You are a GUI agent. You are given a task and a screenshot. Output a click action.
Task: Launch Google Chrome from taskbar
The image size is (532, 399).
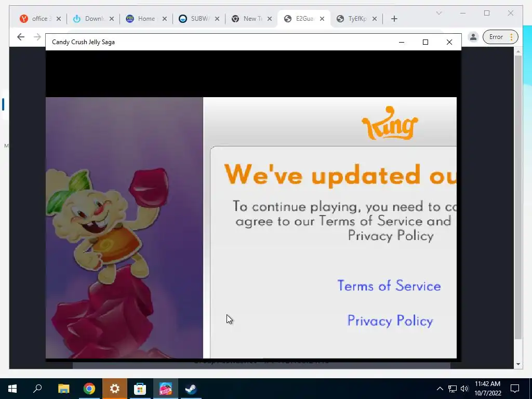click(89, 389)
